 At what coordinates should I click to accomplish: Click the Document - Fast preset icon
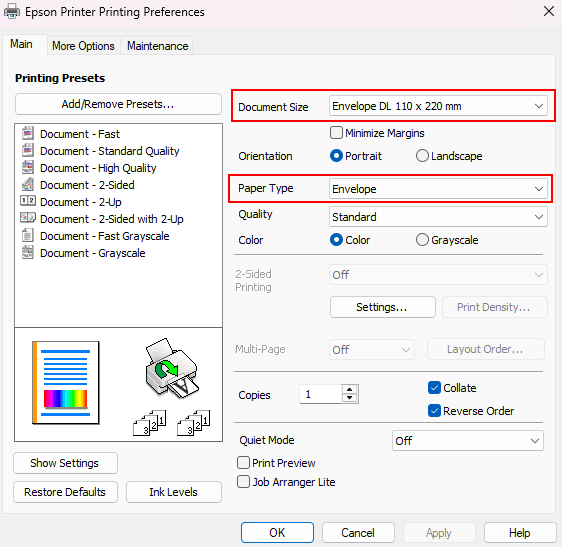[x=28, y=133]
